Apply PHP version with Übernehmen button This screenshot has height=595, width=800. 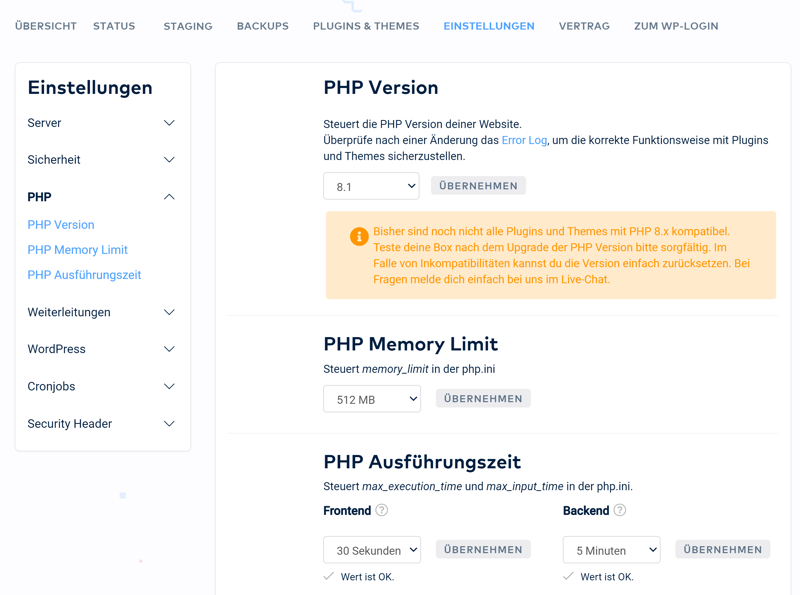478,186
